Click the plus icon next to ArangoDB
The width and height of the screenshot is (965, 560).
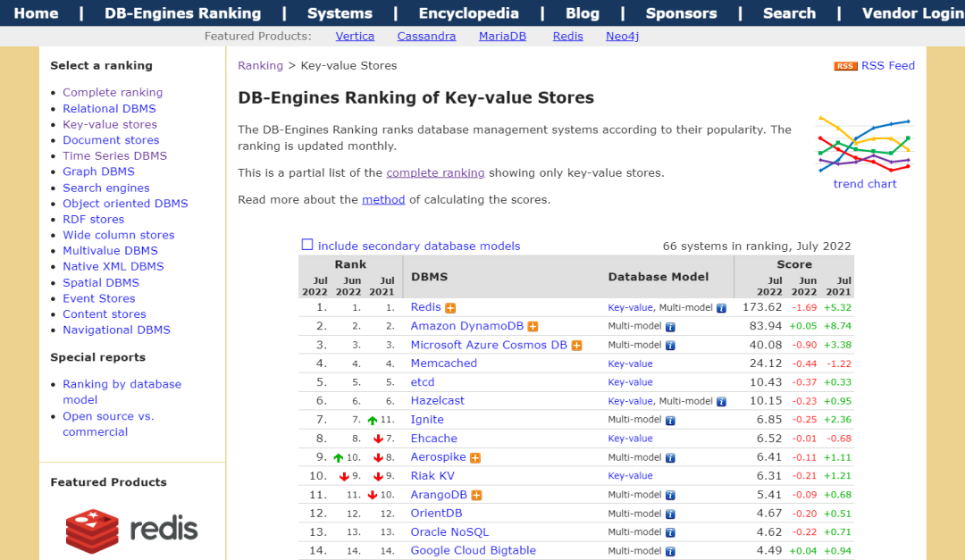pyautogui.click(x=476, y=496)
